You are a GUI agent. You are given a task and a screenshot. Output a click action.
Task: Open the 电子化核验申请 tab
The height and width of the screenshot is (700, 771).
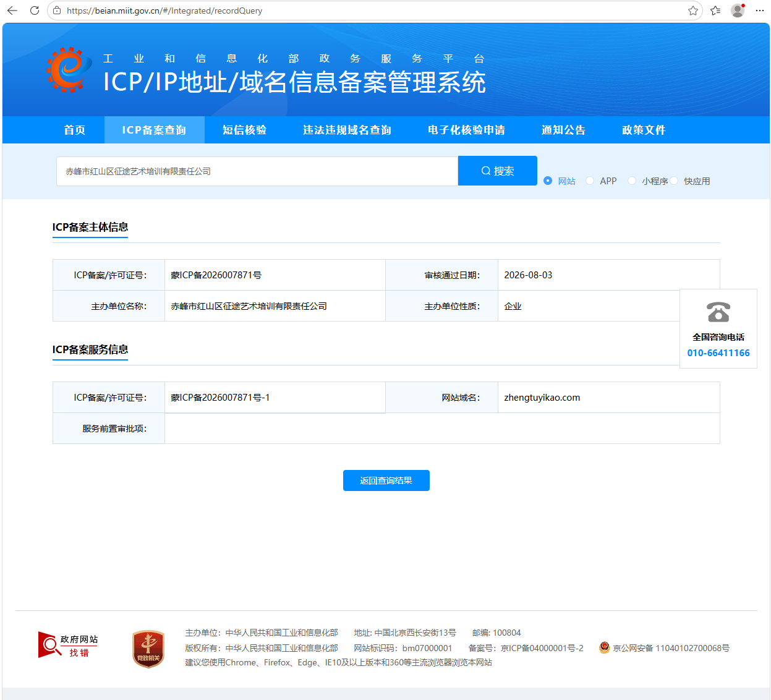point(467,130)
